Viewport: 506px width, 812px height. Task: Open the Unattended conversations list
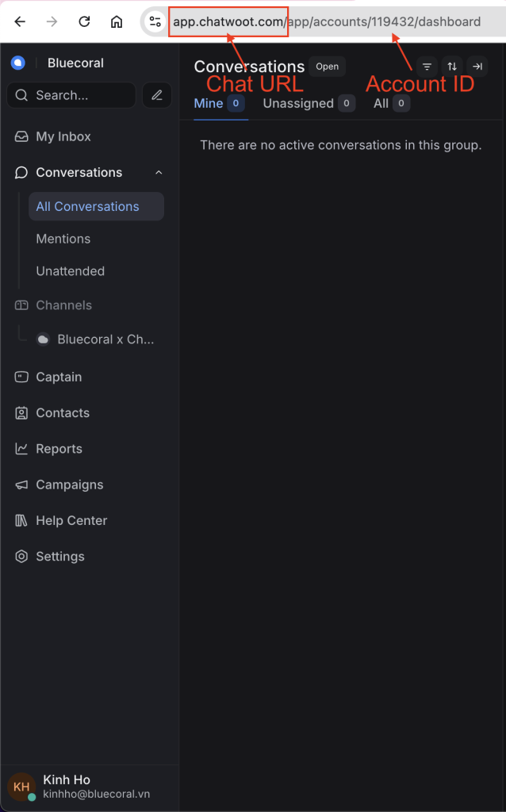pos(71,271)
